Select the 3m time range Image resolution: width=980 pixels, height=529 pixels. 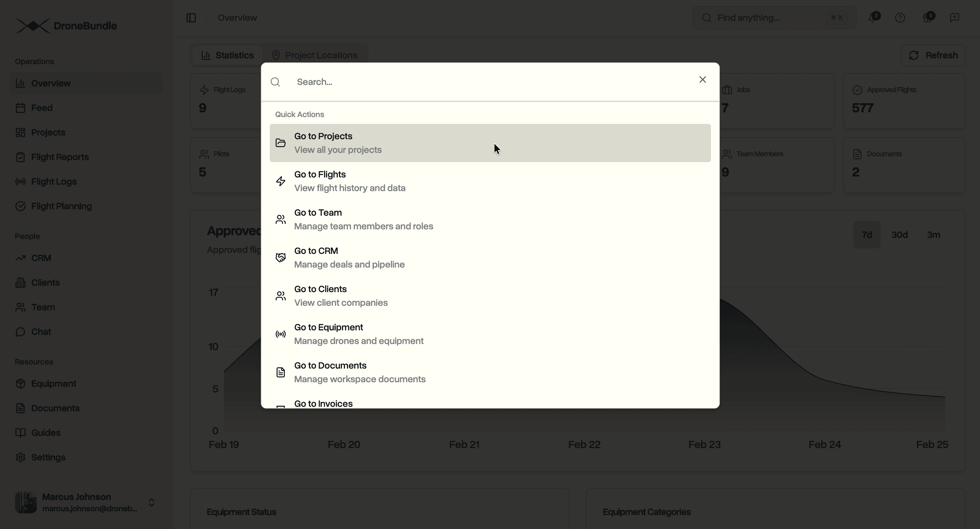pyautogui.click(x=933, y=234)
